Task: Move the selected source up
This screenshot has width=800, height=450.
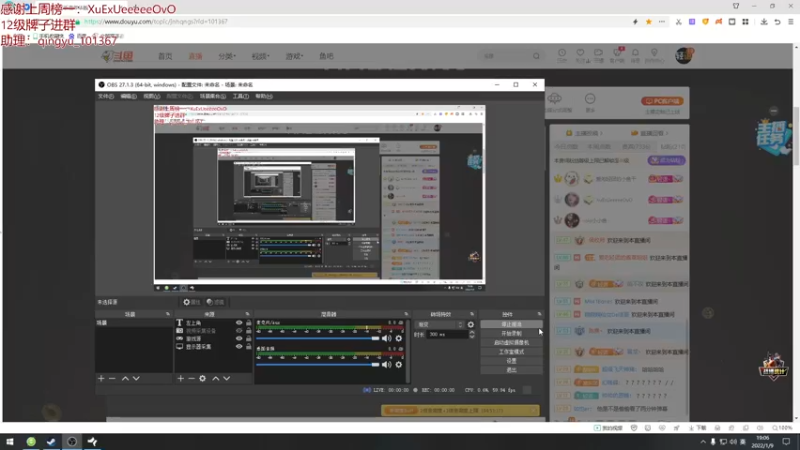Action: 216,379
